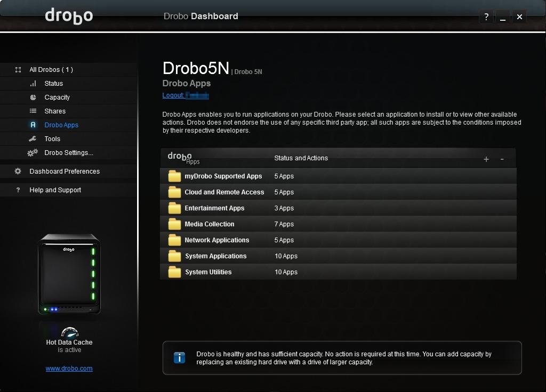Open Drobo Settings... in sidebar
546x392 pixels.
(69, 153)
